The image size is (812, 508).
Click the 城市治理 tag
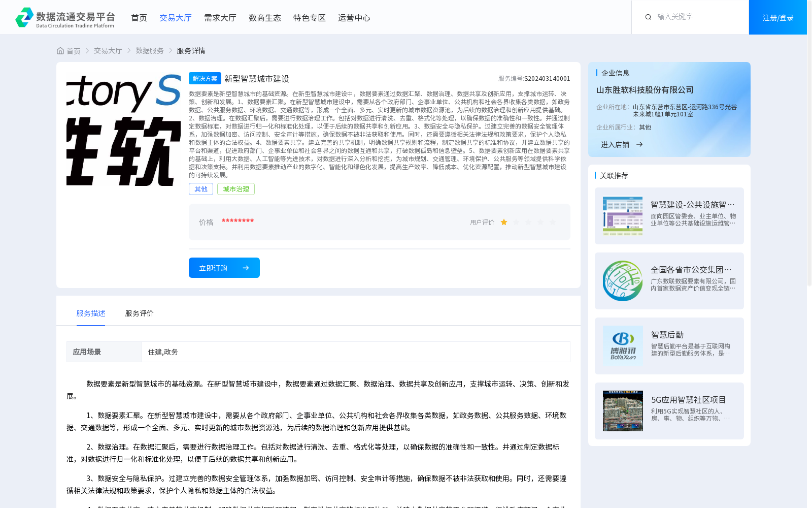236,189
